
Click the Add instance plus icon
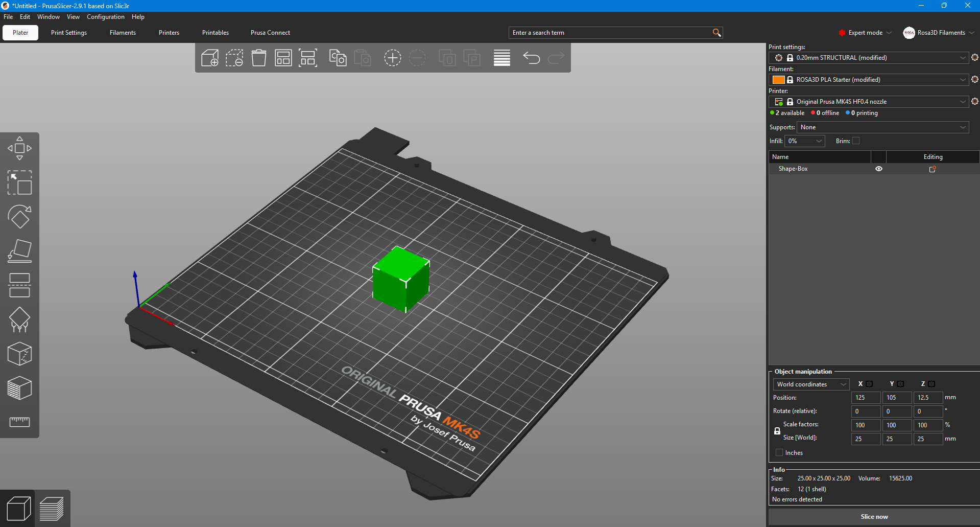pos(392,58)
